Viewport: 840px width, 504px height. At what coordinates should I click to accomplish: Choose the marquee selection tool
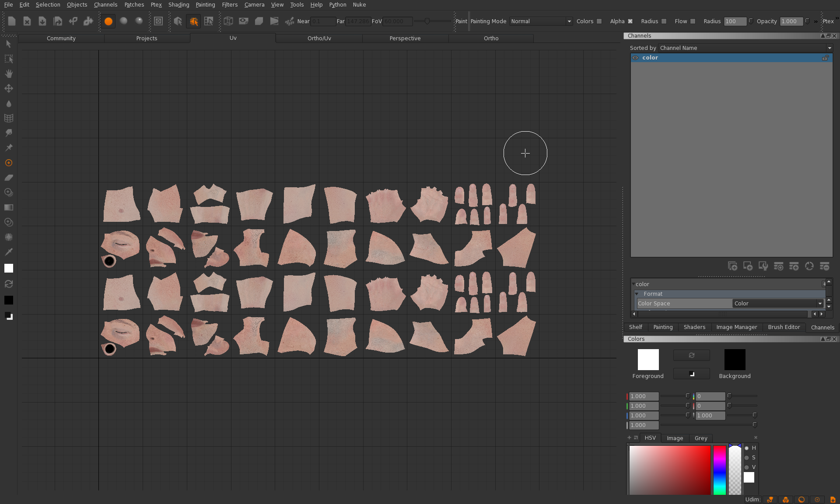[8, 59]
